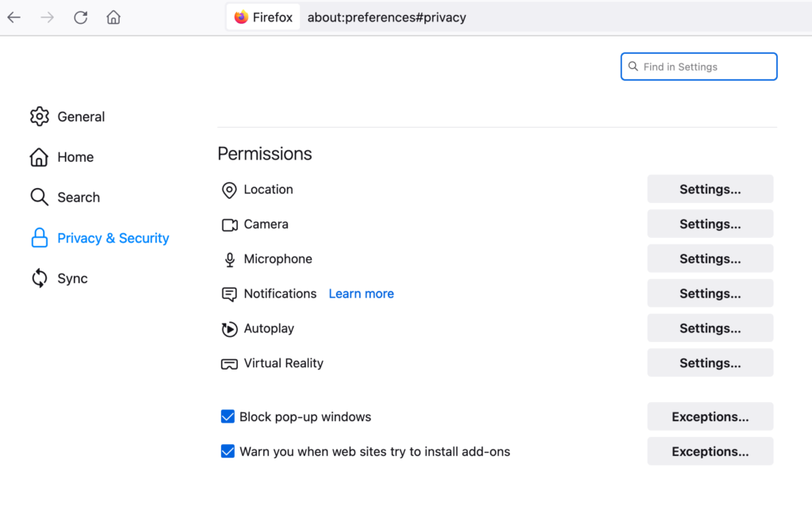This screenshot has height=506, width=812.
Task: Go to the browser home page icon
Action: pyautogui.click(x=113, y=17)
